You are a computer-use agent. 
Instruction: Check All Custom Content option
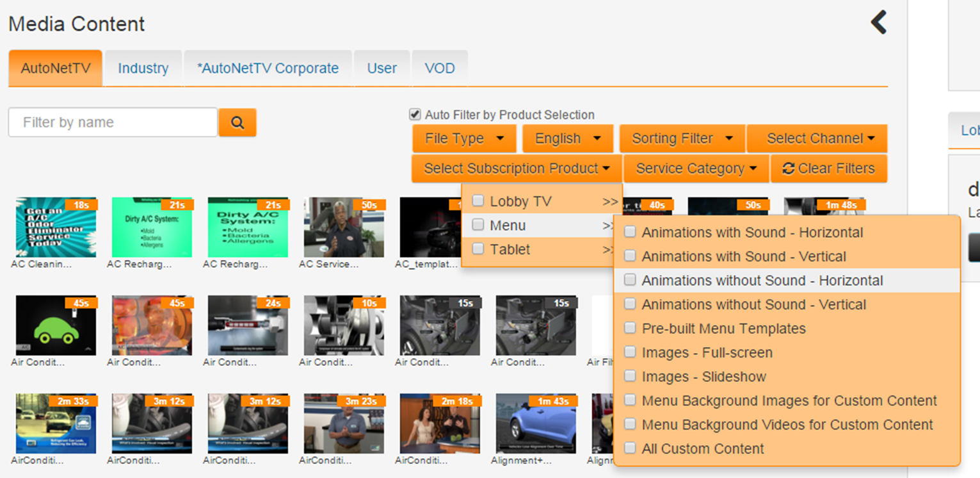click(631, 449)
